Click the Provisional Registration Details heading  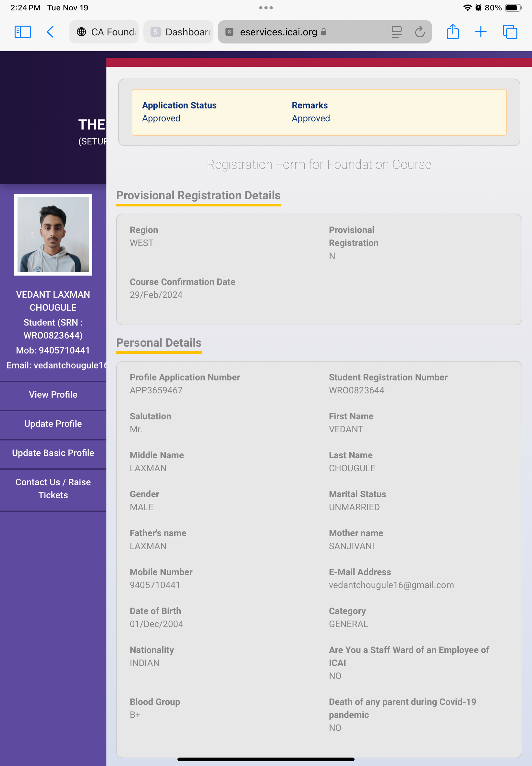click(x=198, y=195)
